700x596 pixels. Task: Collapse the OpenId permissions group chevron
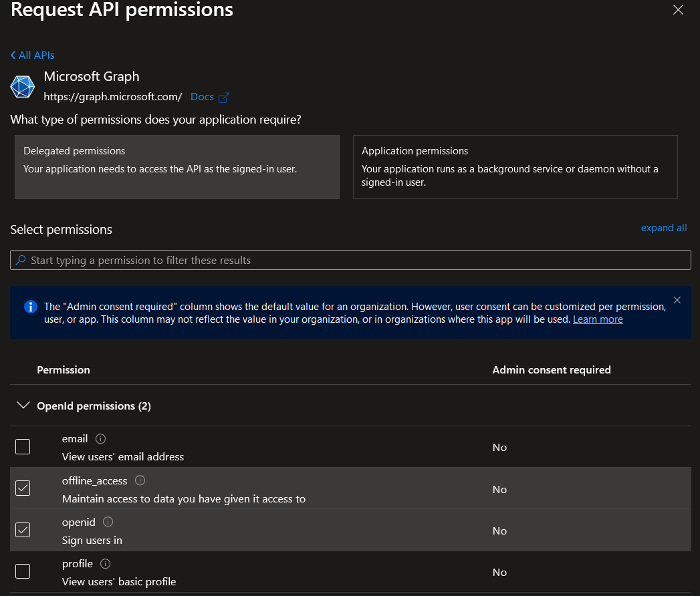(x=23, y=405)
